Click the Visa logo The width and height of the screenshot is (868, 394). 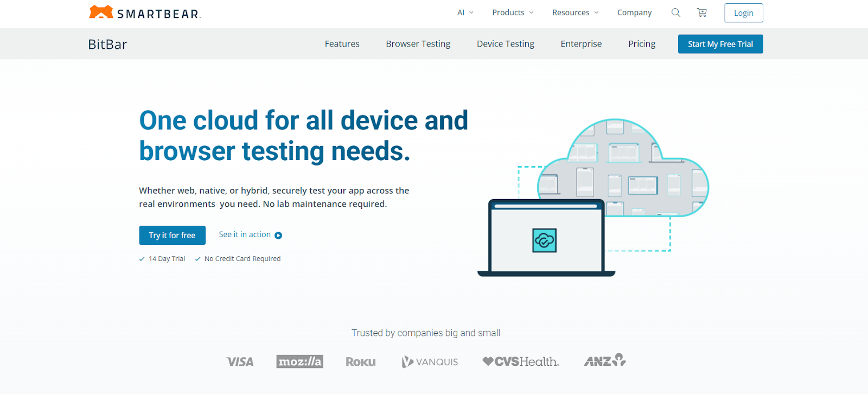click(240, 361)
